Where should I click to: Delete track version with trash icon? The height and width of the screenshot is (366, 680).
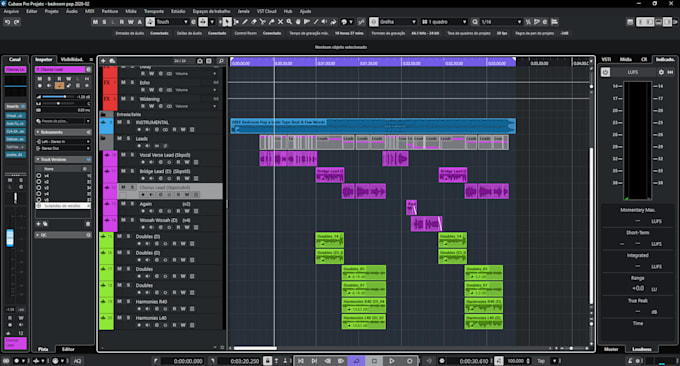click(88, 224)
